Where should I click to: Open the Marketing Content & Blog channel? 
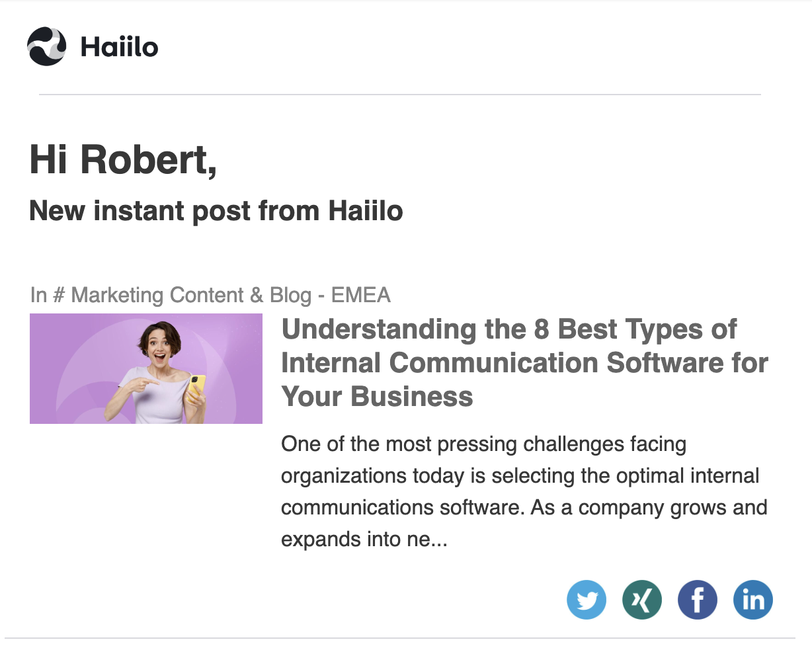pos(190,295)
